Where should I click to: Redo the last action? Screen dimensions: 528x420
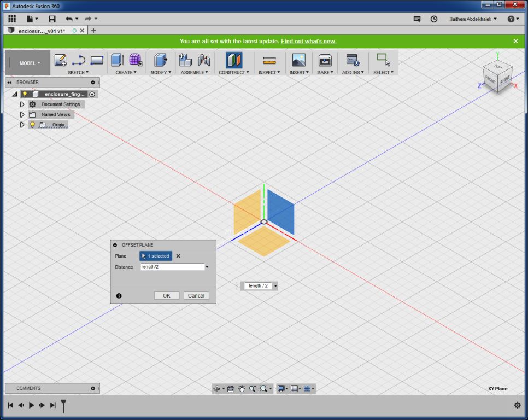(88, 19)
